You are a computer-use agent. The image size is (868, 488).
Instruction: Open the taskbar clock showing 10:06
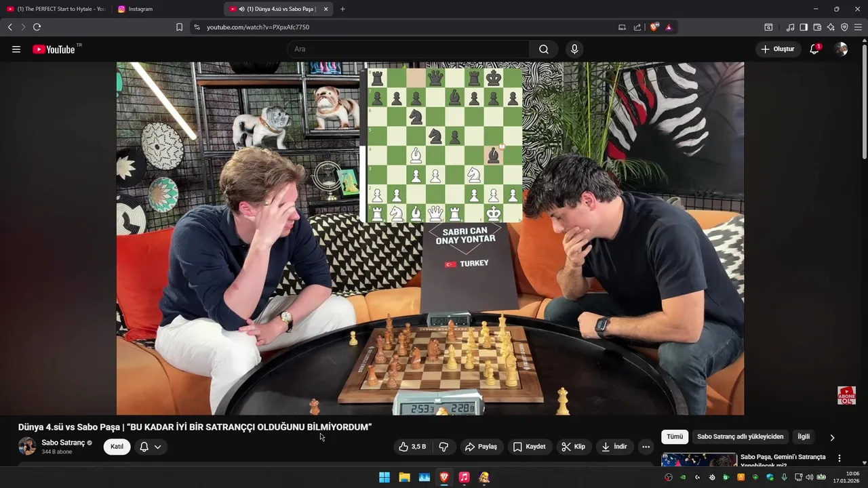pyautogui.click(x=848, y=477)
